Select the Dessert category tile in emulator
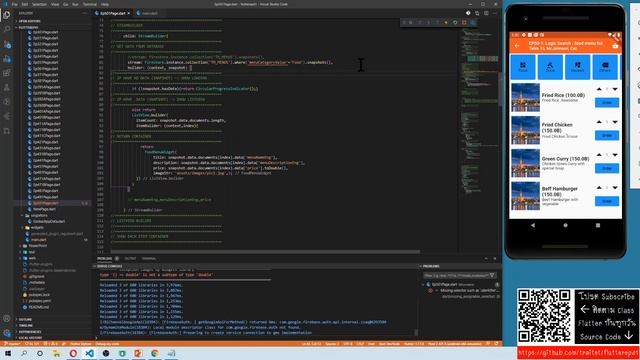Viewport: 640px width, 360px height. (x=578, y=67)
